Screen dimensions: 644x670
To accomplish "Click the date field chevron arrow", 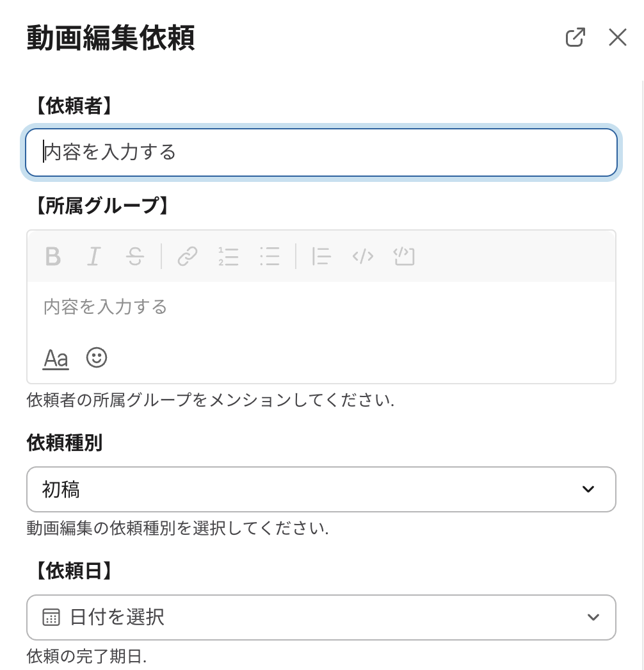I will pos(593,617).
